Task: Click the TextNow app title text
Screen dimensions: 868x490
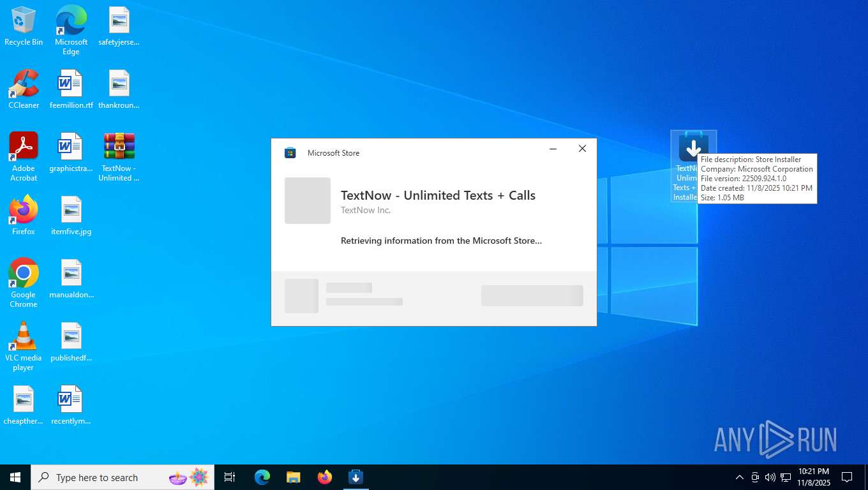Action: click(x=438, y=196)
